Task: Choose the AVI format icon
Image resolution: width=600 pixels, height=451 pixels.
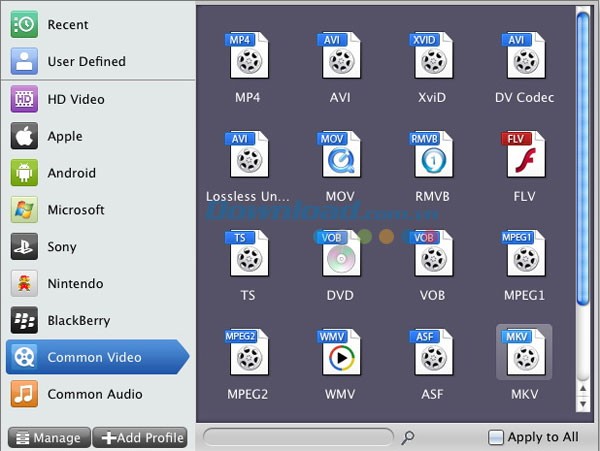Action: 340,55
